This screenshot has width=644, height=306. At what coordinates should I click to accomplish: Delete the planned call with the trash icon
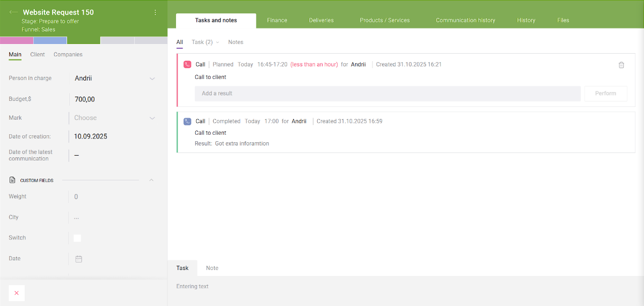[621, 65]
